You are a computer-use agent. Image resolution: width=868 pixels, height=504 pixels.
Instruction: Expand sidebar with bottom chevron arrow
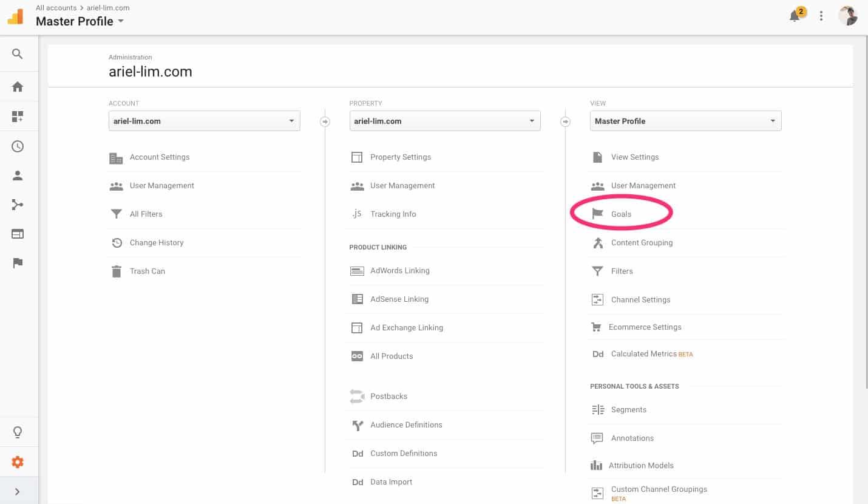tap(18, 491)
